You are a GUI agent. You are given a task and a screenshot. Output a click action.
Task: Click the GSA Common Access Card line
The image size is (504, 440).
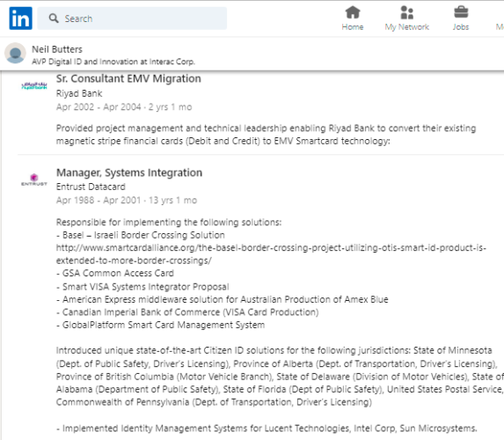115,273
